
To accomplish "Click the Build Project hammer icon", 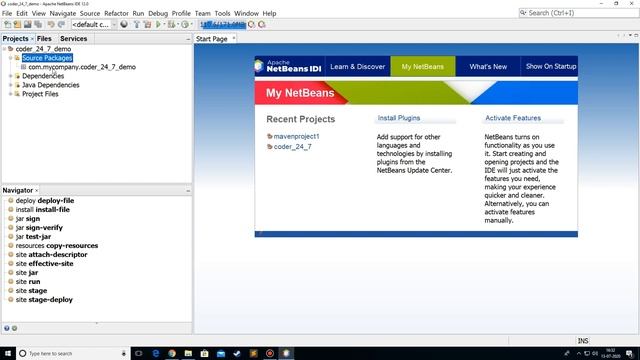I will pyautogui.click(x=137, y=24).
